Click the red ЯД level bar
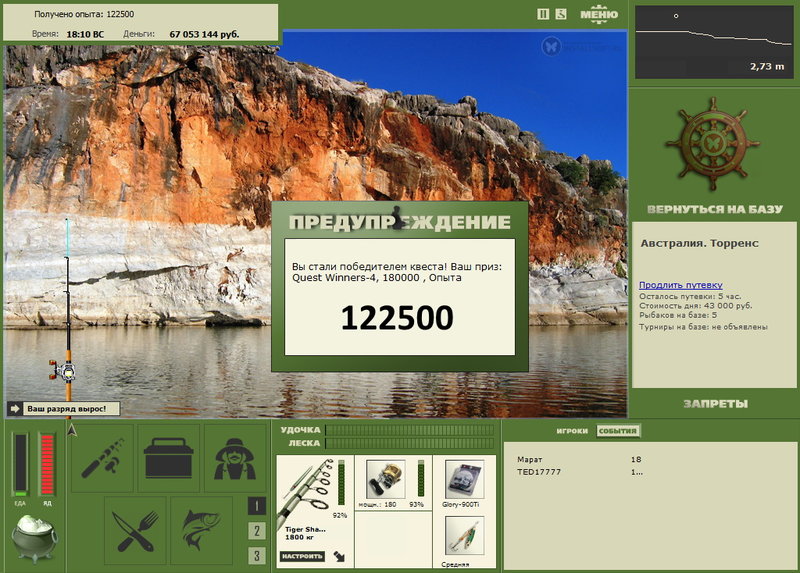 tap(47, 464)
